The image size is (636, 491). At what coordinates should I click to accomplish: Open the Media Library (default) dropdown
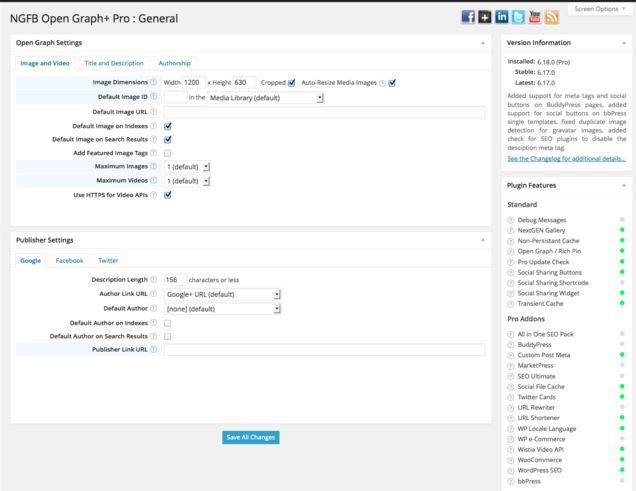coord(265,98)
